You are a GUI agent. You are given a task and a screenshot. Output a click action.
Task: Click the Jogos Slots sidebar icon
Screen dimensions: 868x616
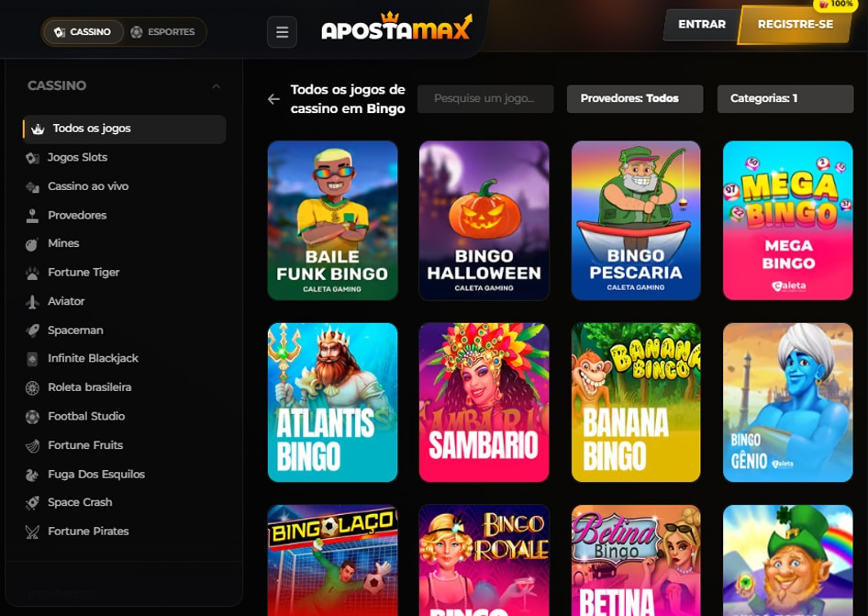(33, 158)
